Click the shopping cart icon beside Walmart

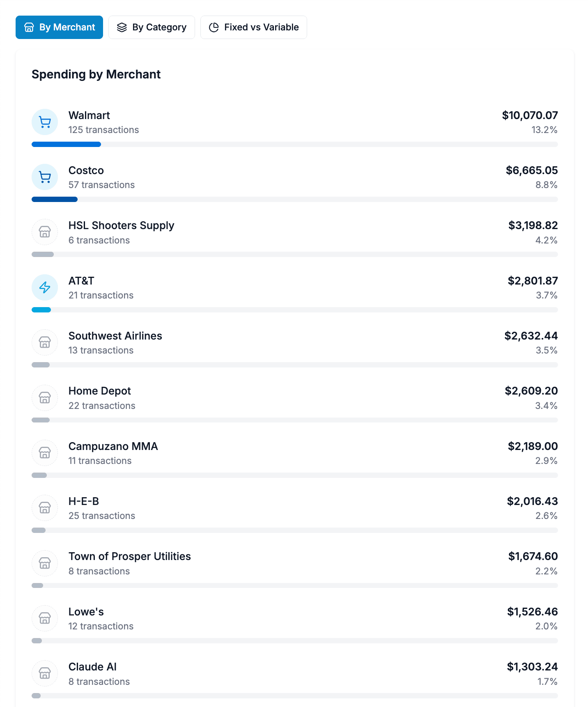pyautogui.click(x=44, y=122)
